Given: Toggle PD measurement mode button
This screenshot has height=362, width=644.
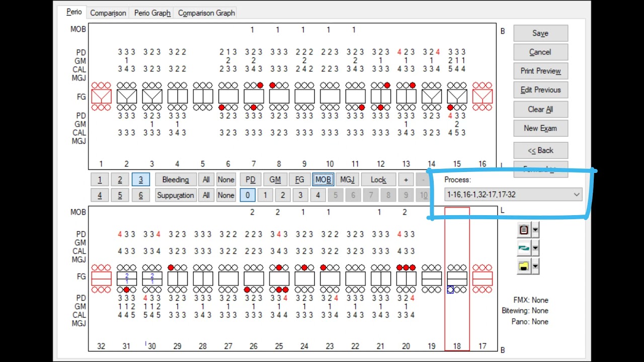Looking at the screenshot, I should (250, 179).
